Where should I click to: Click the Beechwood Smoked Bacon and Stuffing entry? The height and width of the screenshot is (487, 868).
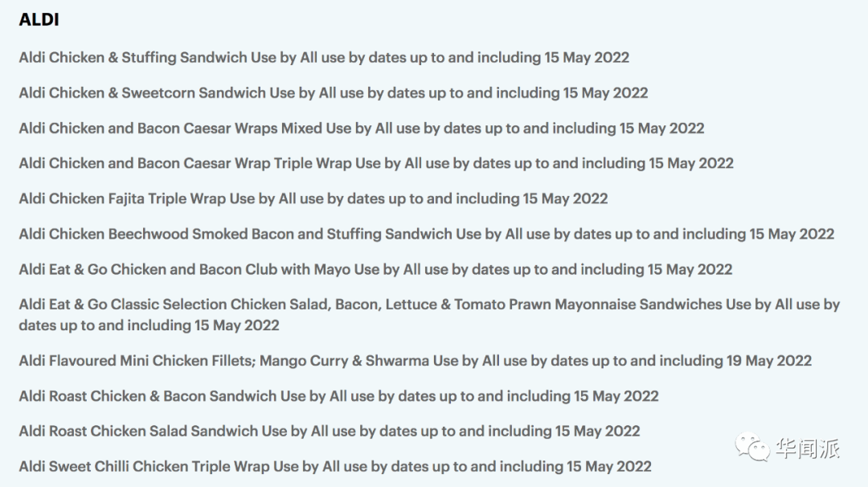tap(426, 234)
